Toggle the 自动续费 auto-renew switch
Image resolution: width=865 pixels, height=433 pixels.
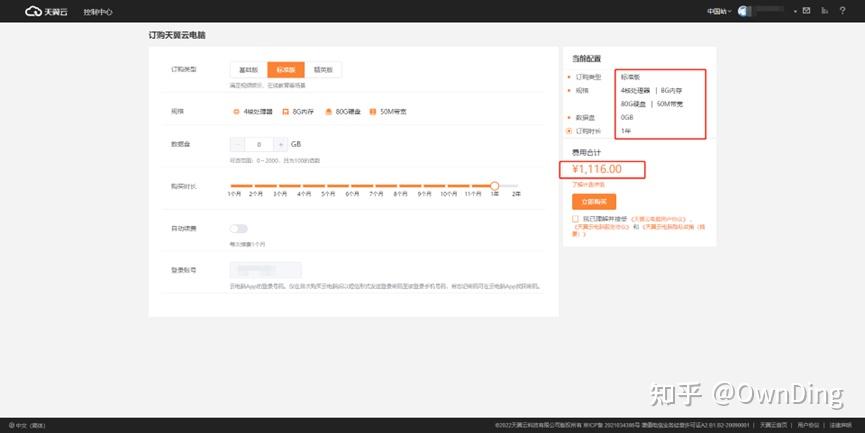[x=239, y=228]
